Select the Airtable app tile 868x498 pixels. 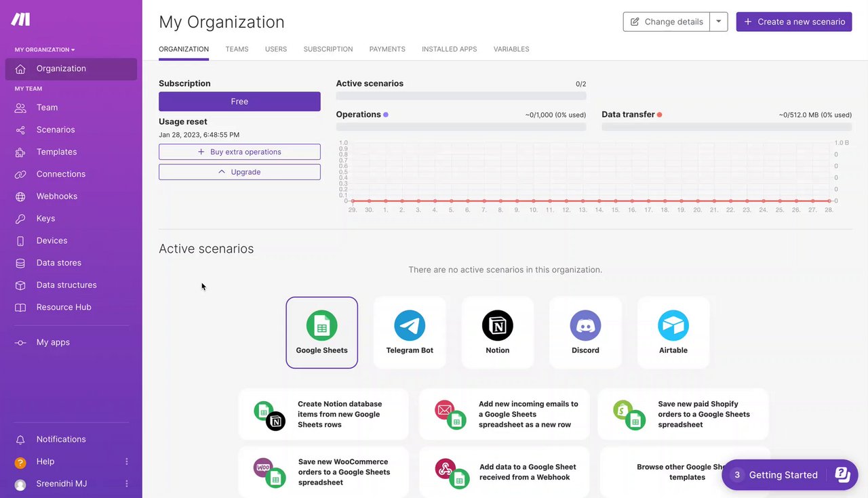click(x=673, y=333)
